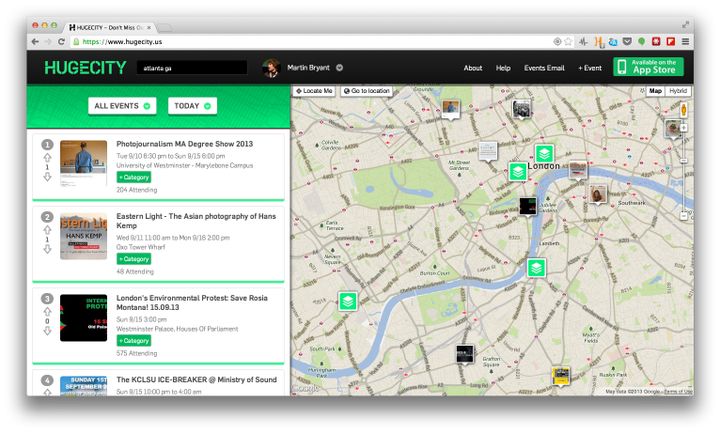Open the Events Email menu item
The width and height of the screenshot is (720, 433).
[544, 68]
